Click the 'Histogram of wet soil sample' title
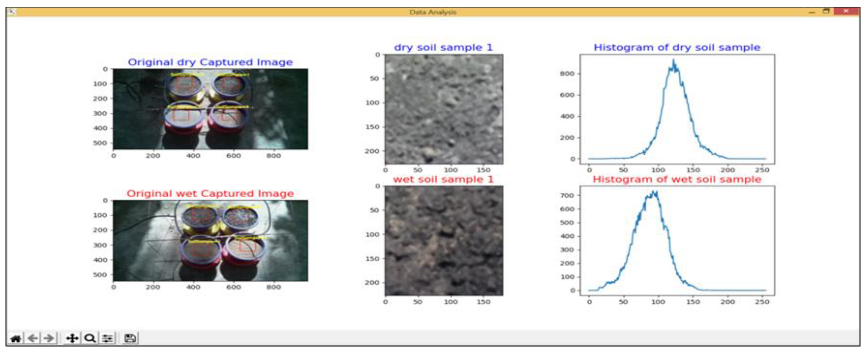 [677, 179]
